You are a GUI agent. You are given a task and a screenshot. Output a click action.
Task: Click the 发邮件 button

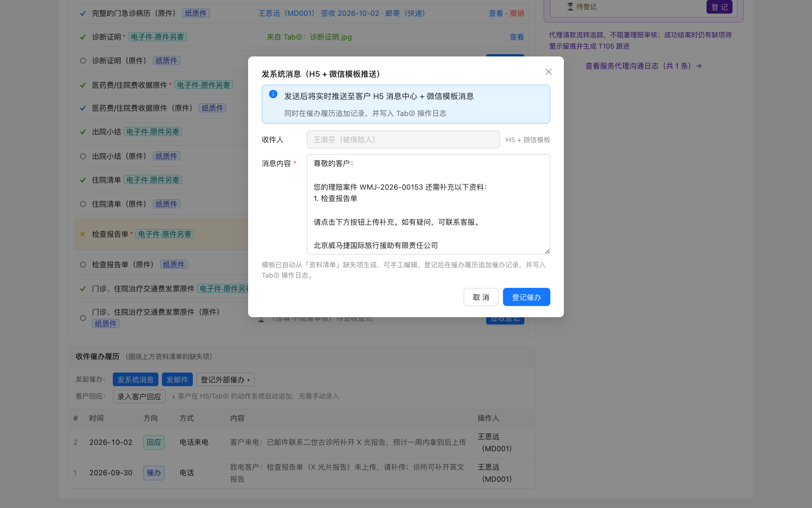177,380
